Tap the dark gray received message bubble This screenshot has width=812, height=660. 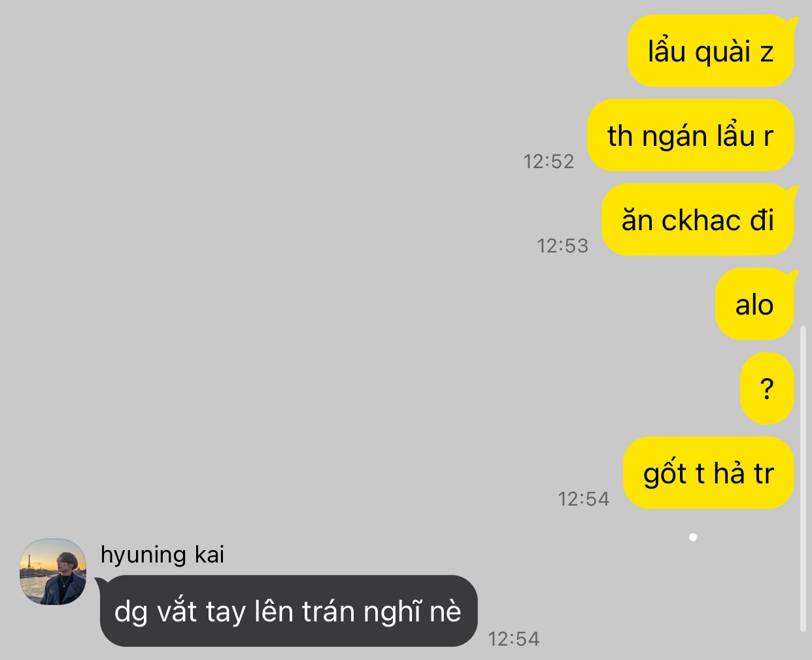(x=288, y=611)
